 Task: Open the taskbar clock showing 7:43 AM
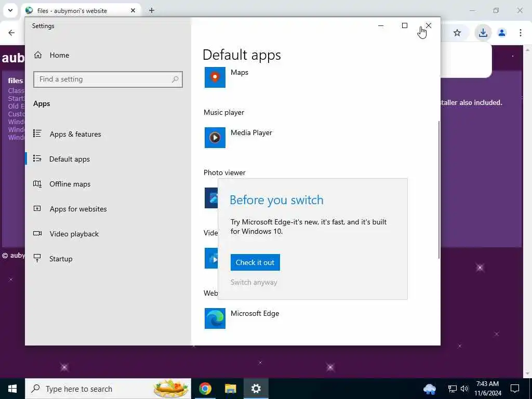coord(487,389)
